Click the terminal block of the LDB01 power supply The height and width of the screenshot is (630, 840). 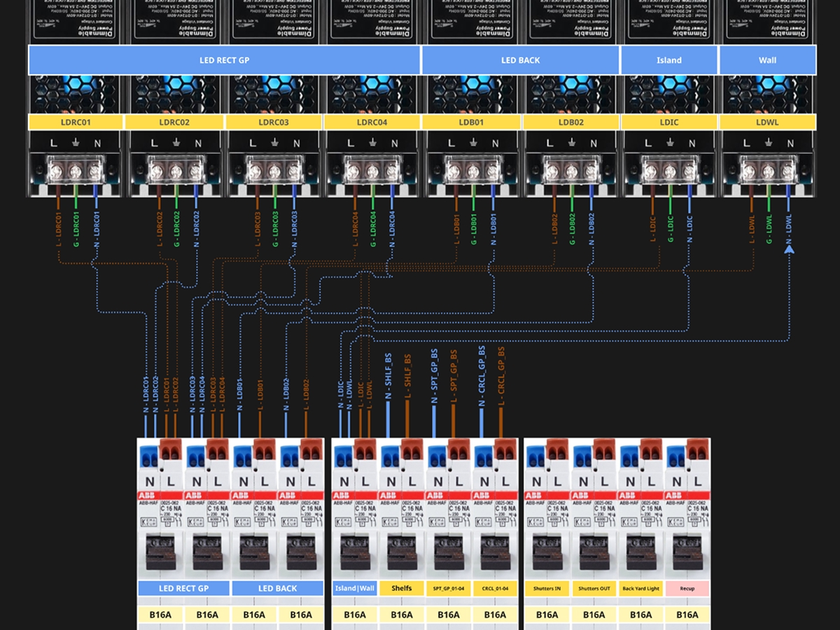pos(472,171)
